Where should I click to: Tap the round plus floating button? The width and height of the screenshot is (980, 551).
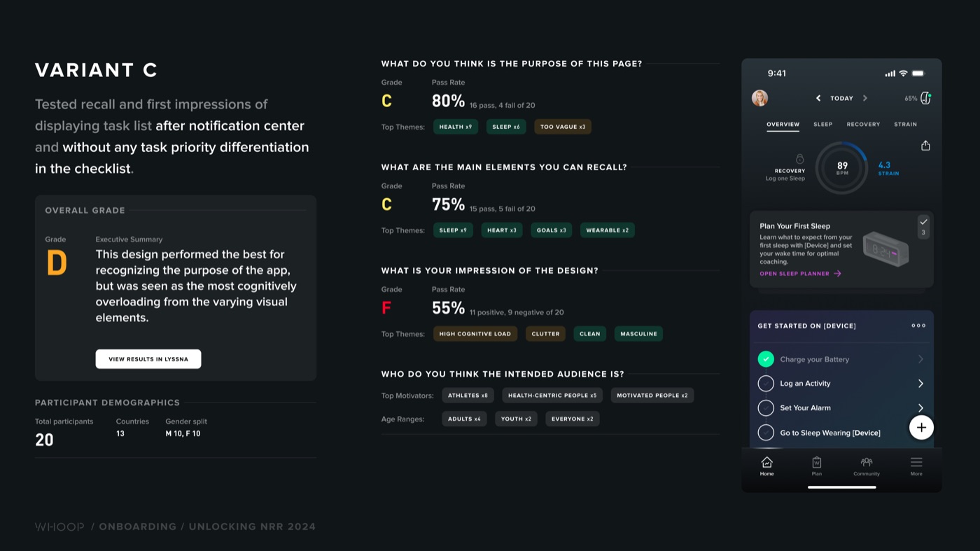[x=921, y=427]
